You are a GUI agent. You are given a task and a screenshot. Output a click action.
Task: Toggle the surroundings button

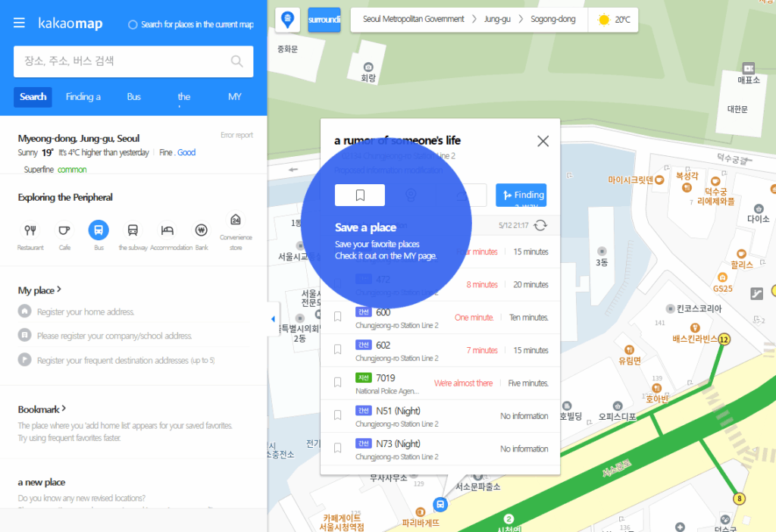pyautogui.click(x=324, y=20)
